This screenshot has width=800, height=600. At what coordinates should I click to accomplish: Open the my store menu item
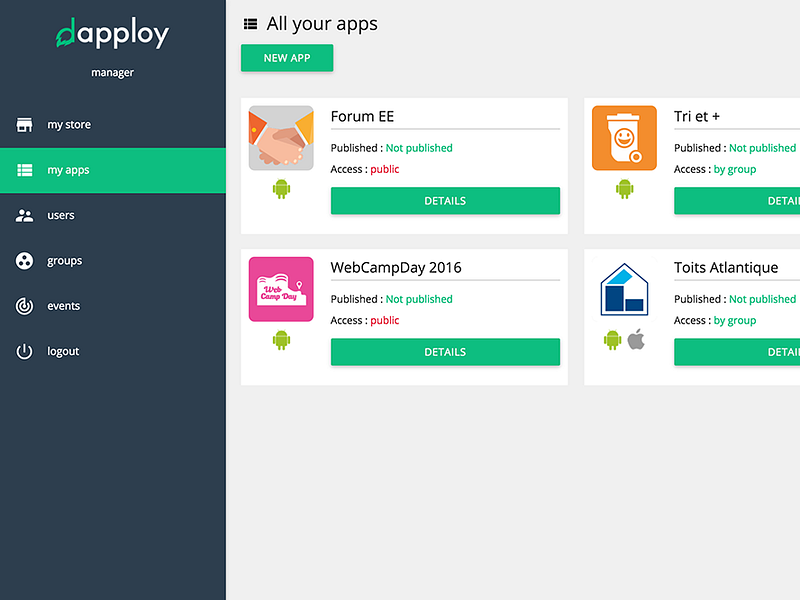113,124
